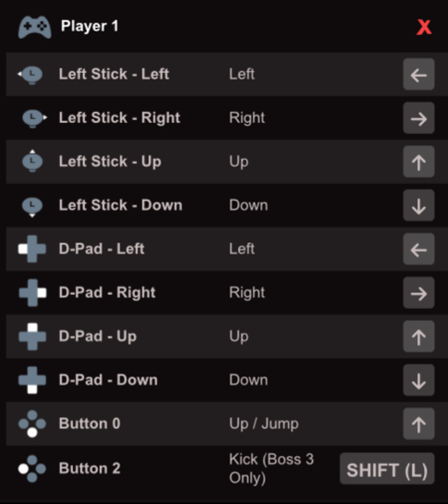448x504 pixels.
Task: Click the gamepad icon beside Player 1
Action: pyautogui.click(x=35, y=27)
